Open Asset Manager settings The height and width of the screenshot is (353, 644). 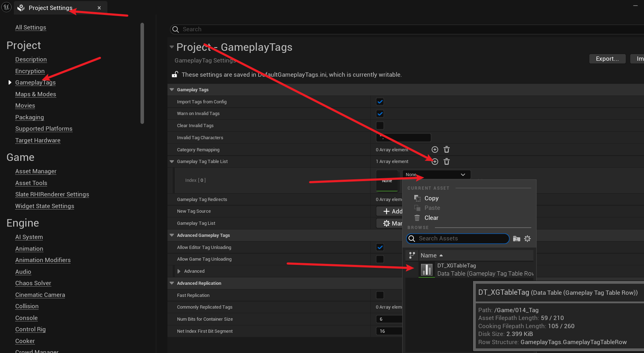[x=36, y=171]
